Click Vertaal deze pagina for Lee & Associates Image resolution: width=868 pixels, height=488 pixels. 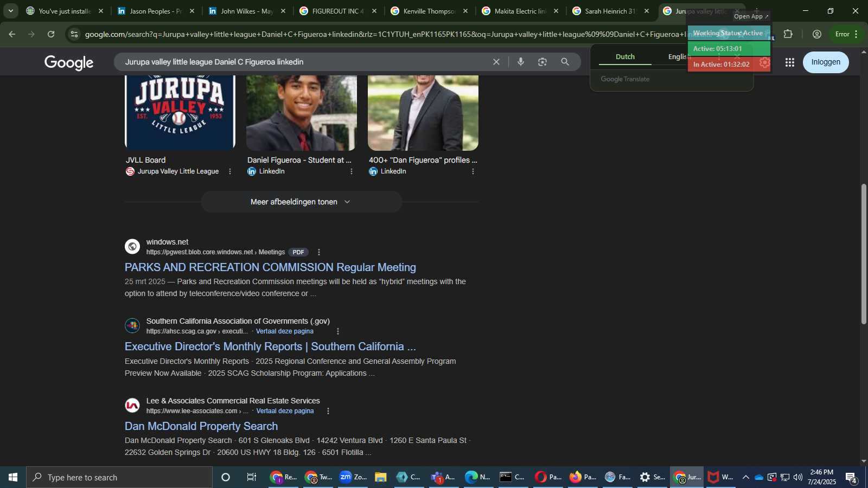coord(285,411)
